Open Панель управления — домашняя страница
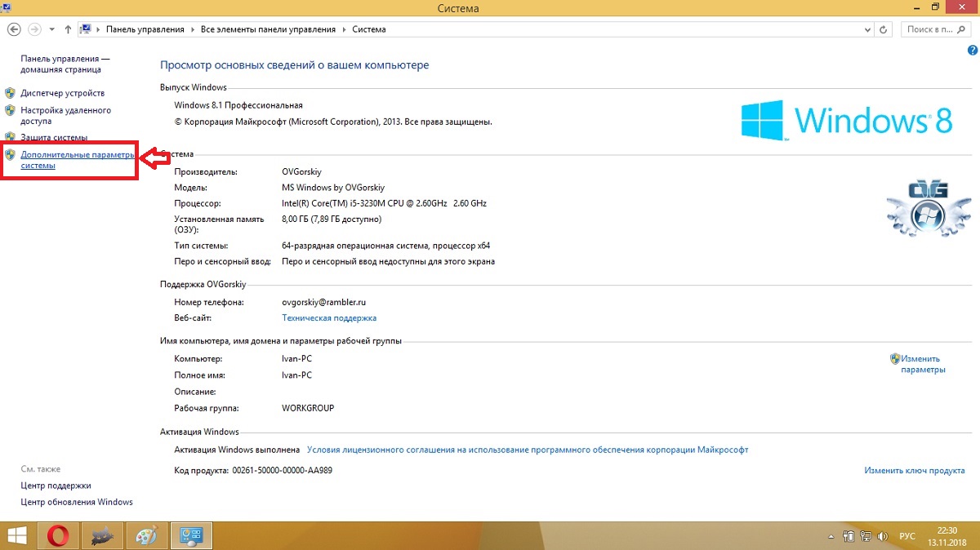The image size is (980, 550). 65,64
